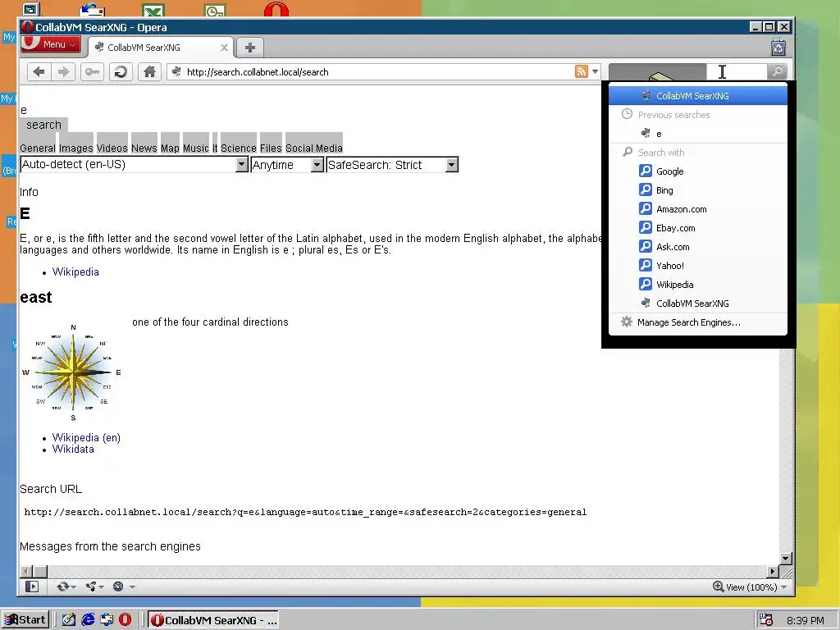Search with Google
Viewport: 840px width, 630px height.
tap(698, 171)
